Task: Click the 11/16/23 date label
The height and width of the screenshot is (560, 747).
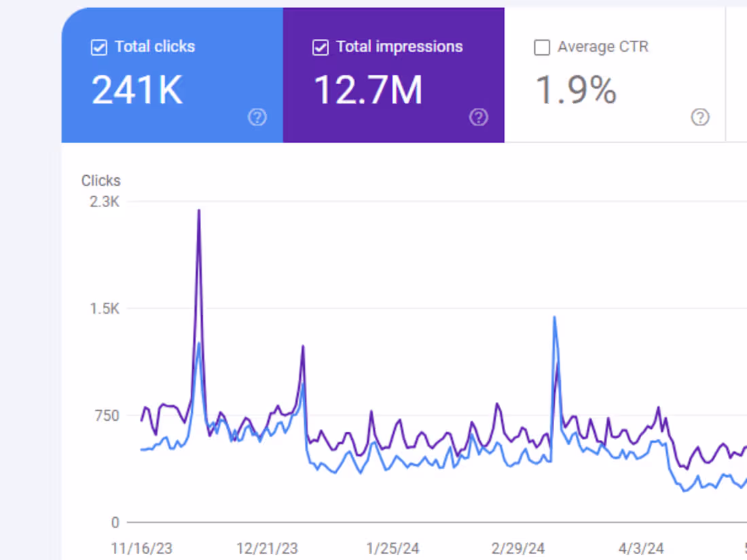Action: click(x=141, y=548)
